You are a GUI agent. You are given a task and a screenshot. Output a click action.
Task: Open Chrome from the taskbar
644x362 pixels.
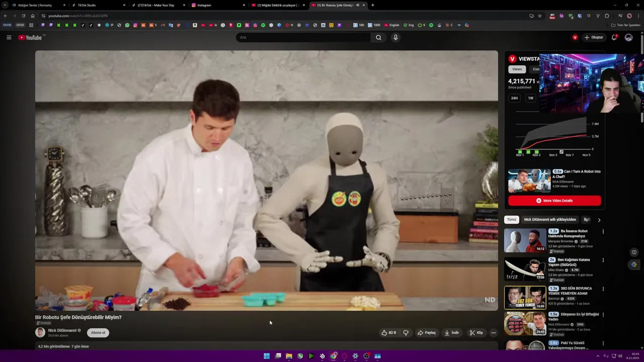tap(334, 356)
